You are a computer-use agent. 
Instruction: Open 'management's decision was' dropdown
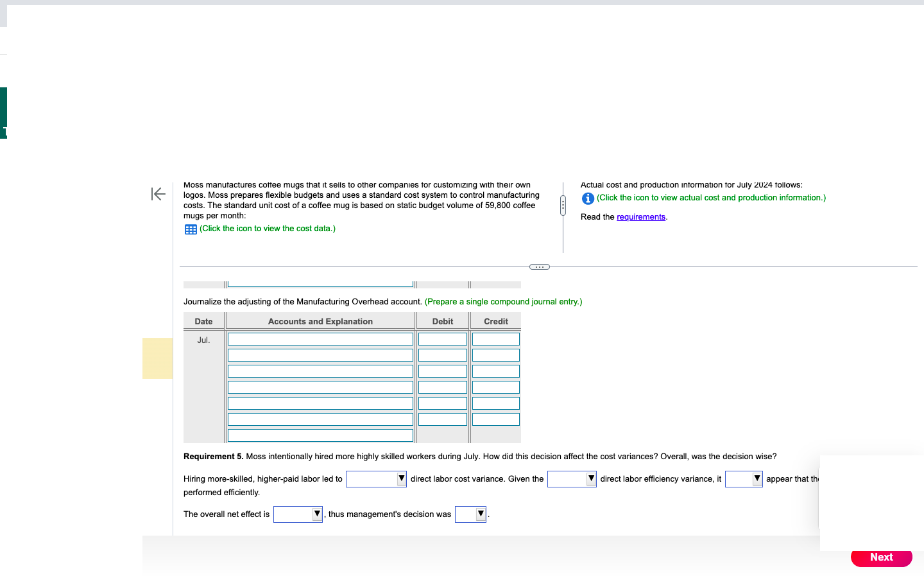pyautogui.click(x=470, y=514)
